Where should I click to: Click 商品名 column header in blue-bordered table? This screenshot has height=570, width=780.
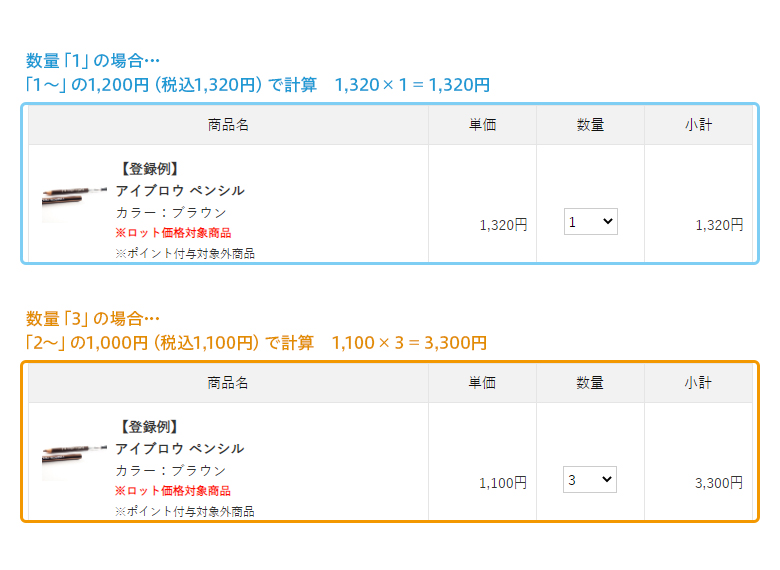tap(228, 125)
